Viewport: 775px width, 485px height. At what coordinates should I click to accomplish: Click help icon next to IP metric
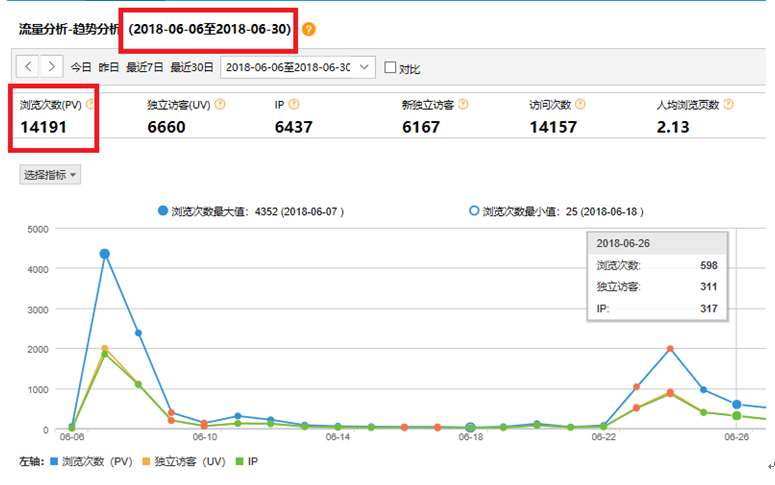pyautogui.click(x=295, y=103)
